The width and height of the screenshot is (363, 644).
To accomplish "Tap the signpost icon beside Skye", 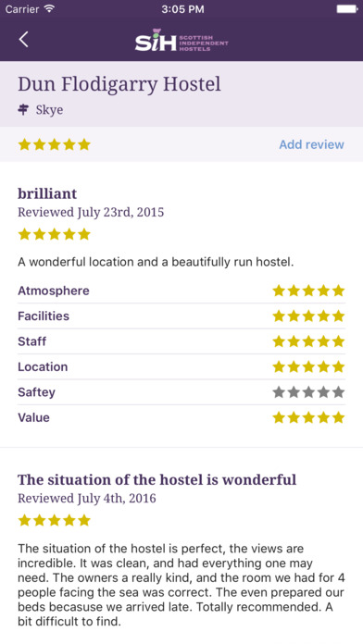I will [23, 110].
